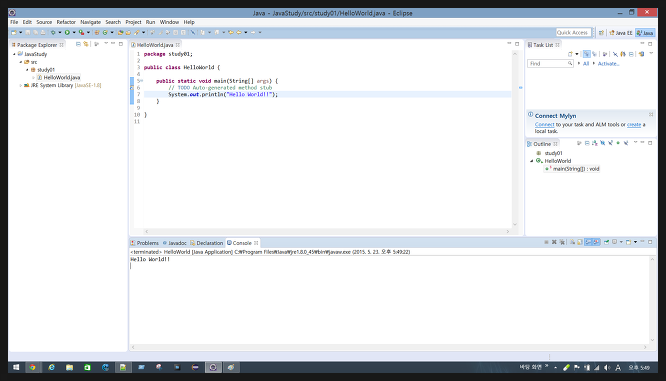666x381 pixels.
Task: Open the Navigate menu
Action: 90,22
